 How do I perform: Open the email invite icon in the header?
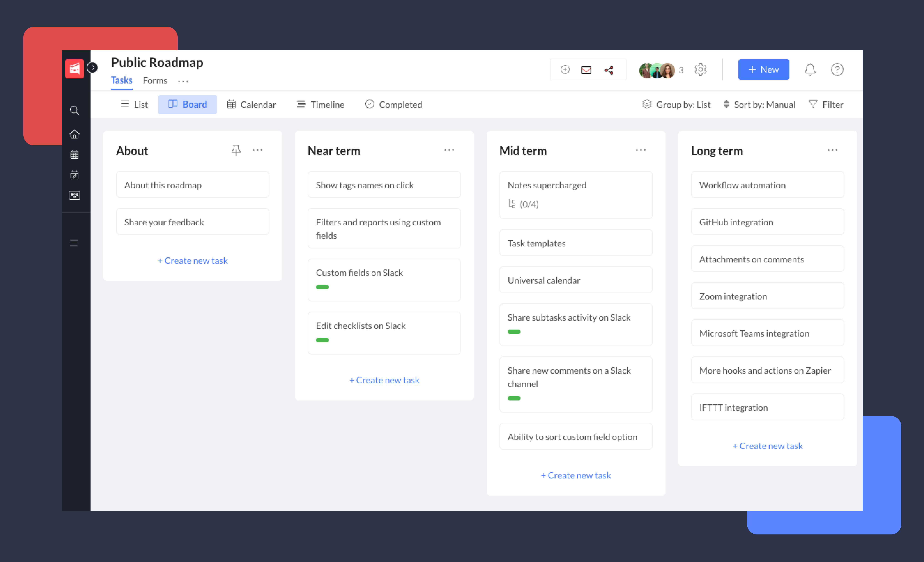point(586,69)
